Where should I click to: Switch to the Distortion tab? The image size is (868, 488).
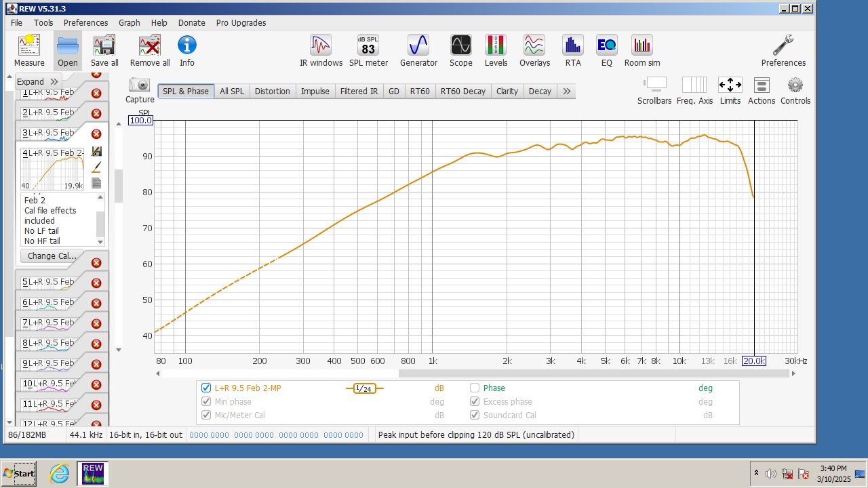273,91
